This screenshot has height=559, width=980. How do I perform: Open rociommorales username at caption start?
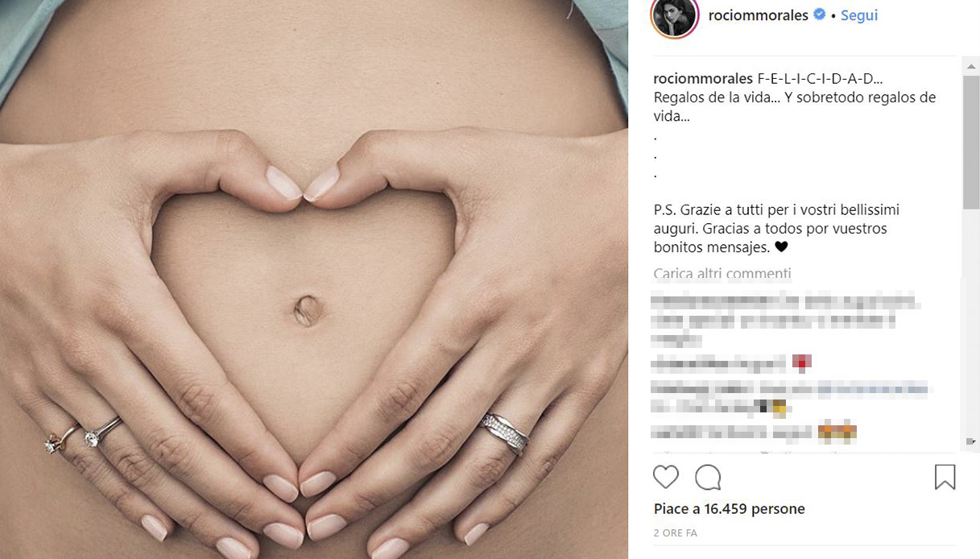[704, 79]
